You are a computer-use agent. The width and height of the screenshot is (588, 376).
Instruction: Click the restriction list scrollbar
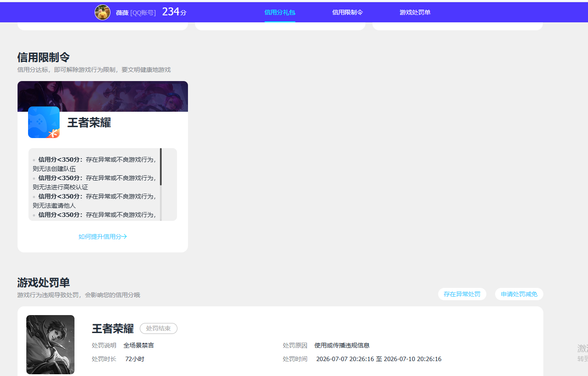[161, 184]
